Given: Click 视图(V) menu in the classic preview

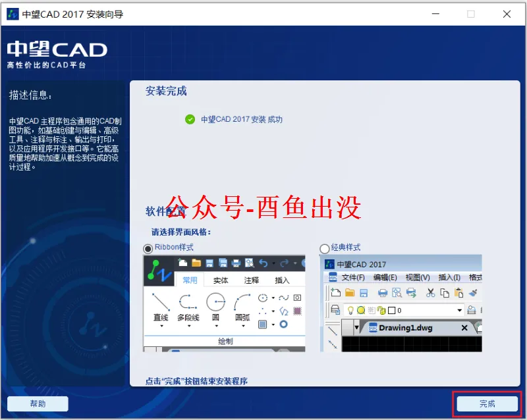Looking at the screenshot, I should pyautogui.click(x=418, y=278).
